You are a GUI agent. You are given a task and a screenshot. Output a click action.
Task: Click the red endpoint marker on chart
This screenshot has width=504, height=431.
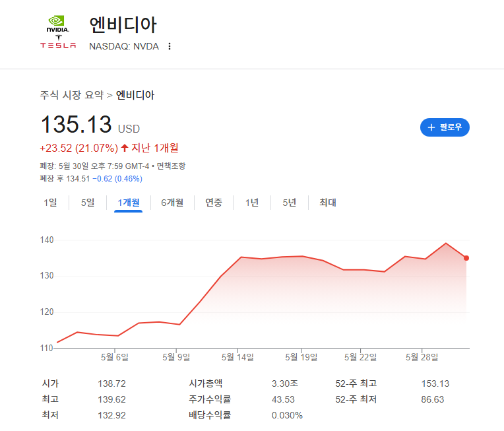(466, 258)
